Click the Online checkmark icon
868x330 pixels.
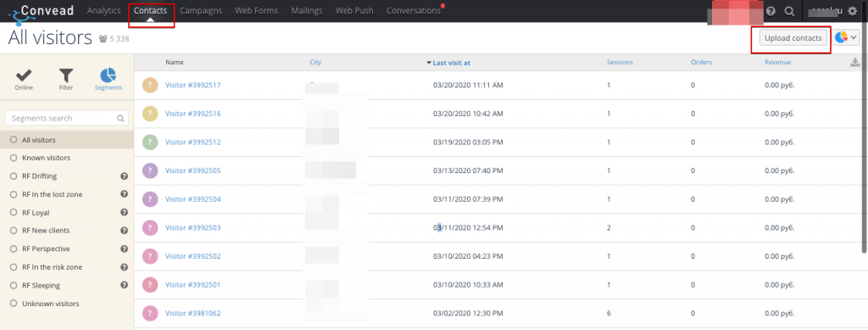click(24, 76)
